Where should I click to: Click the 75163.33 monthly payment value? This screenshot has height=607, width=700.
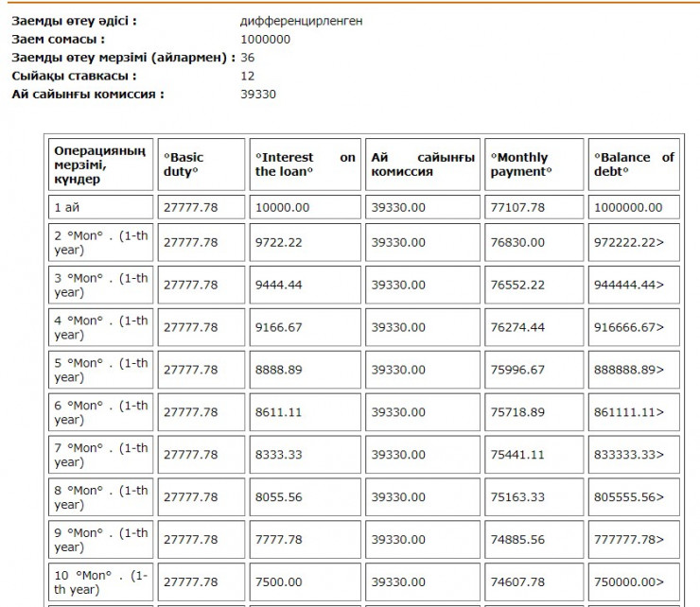pos(517,497)
